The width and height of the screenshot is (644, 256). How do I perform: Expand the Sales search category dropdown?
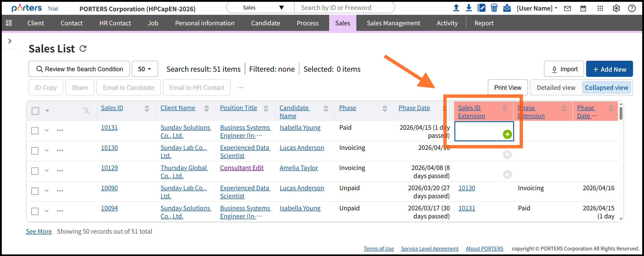point(261,7)
